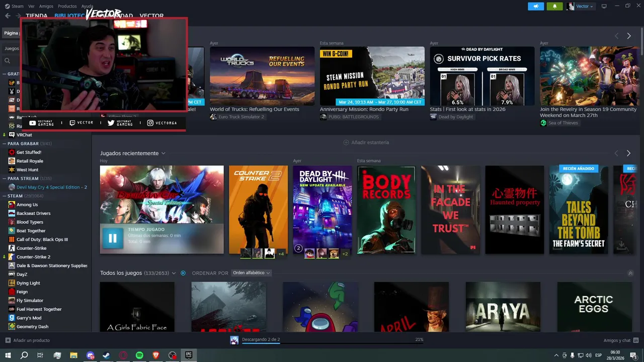644x362 pixels.
Task: Open the notifications bell
Action: 554,6
